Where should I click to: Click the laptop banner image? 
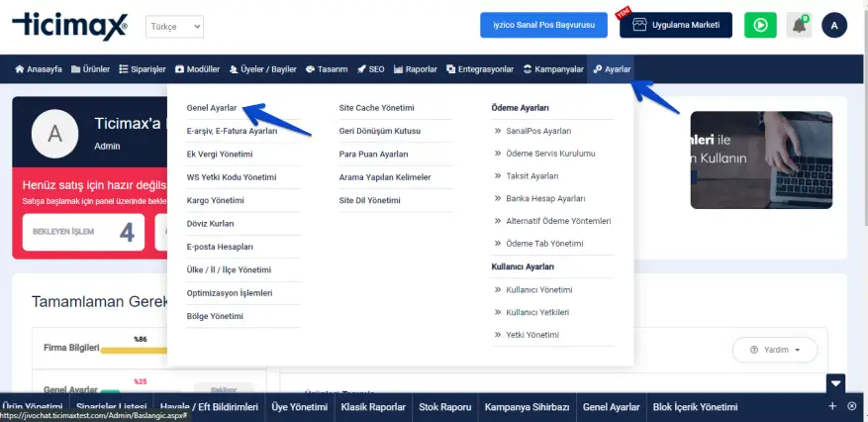(x=761, y=160)
